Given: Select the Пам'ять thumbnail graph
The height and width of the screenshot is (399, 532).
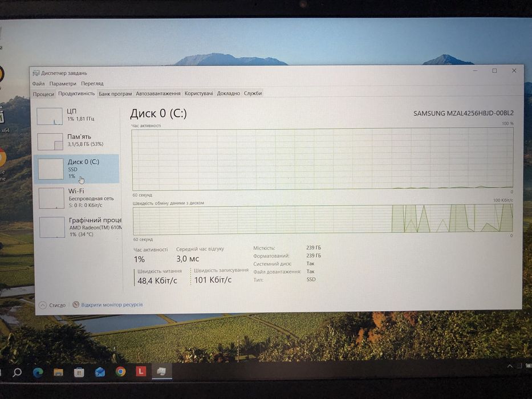Looking at the screenshot, I should pyautogui.click(x=50, y=142).
